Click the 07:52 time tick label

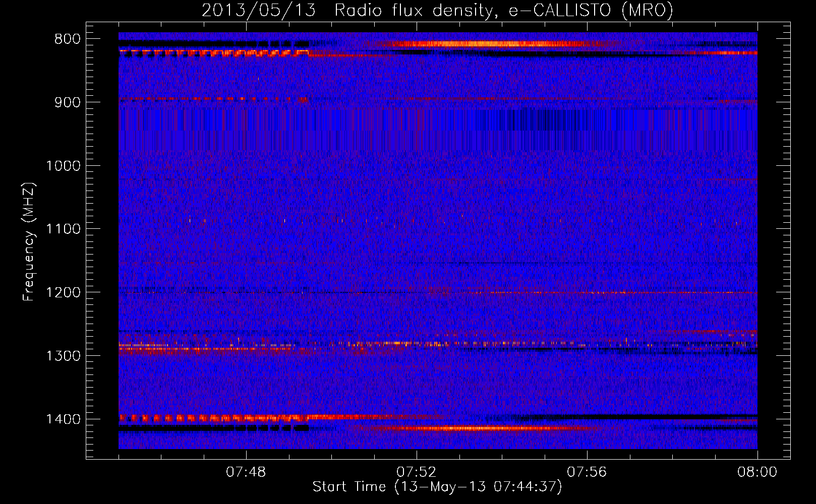pos(417,472)
